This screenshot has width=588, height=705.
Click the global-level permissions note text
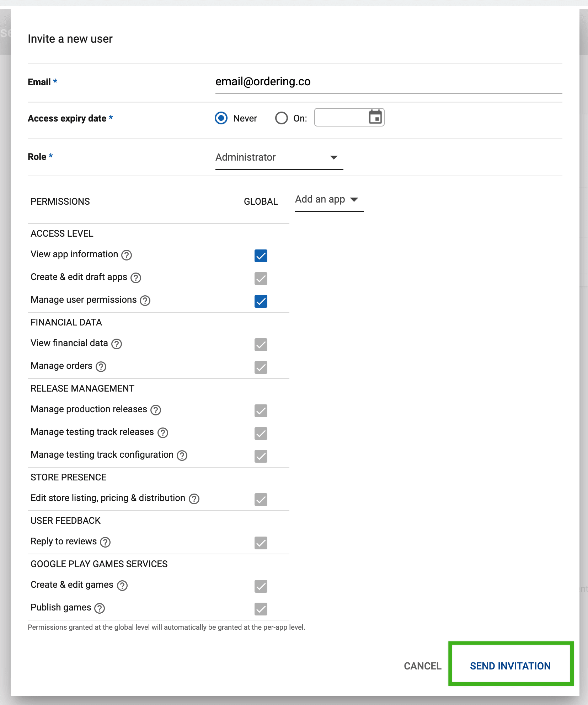click(166, 627)
